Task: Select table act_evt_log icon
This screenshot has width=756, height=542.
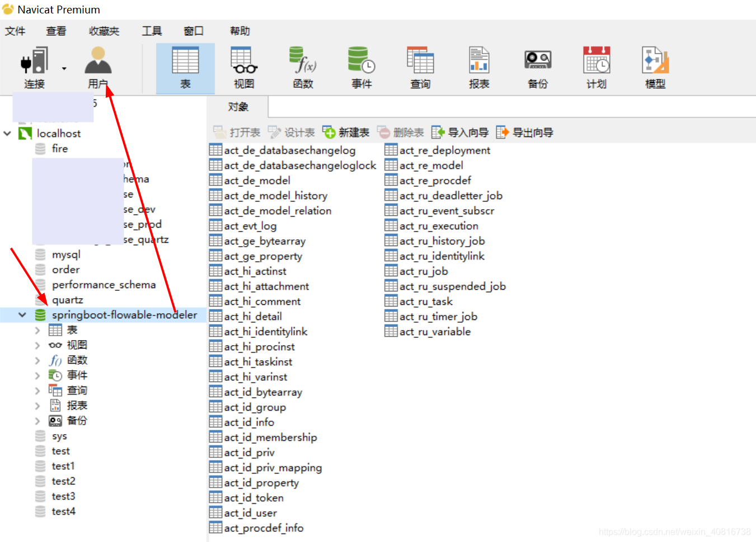Action: click(x=215, y=225)
